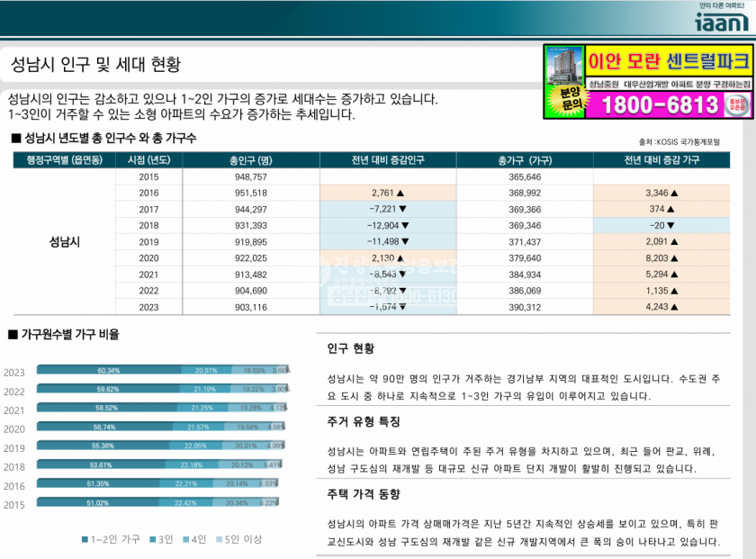Click the up arrow beside 2,761
This screenshot has width=756, height=559.
tap(400, 194)
